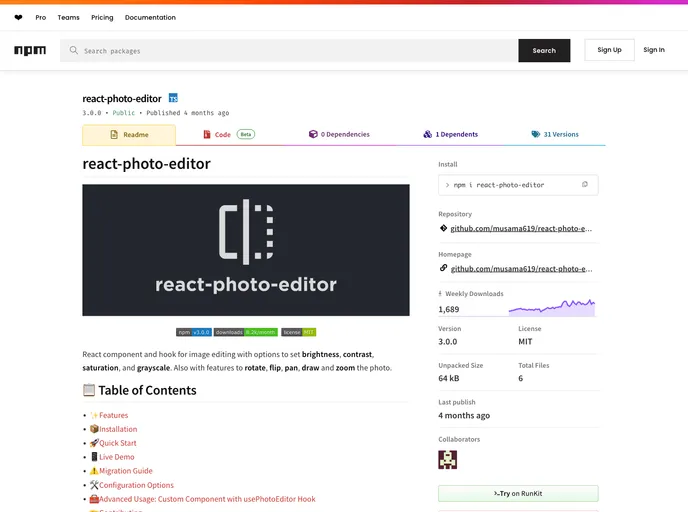
Task: Click the TypeScript badge beside package name
Action: pyautogui.click(x=173, y=98)
